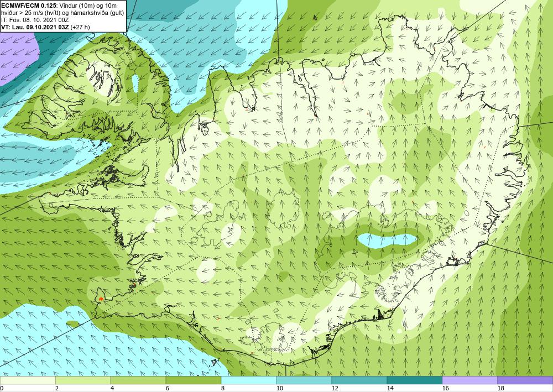Click the small cyan oval in the Westfjords

coord(135,83)
